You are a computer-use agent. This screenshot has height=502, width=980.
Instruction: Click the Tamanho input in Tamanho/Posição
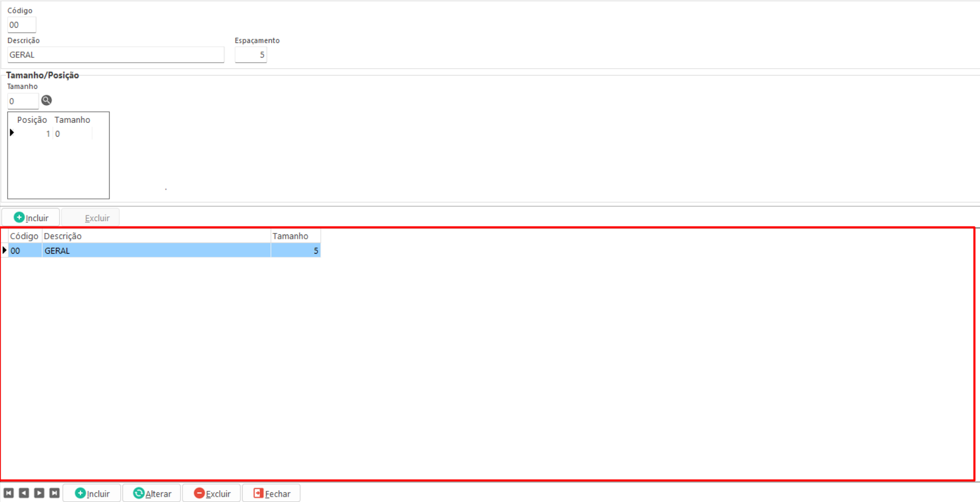click(23, 101)
